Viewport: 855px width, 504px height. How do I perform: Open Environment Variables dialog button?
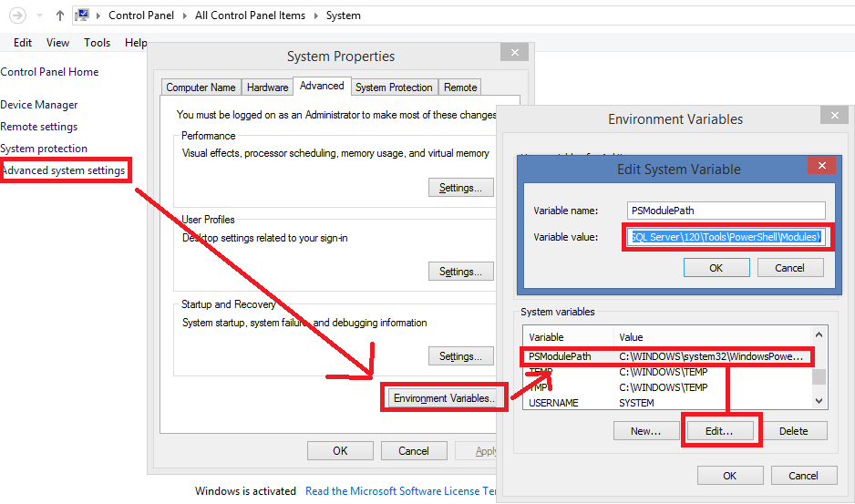(444, 397)
